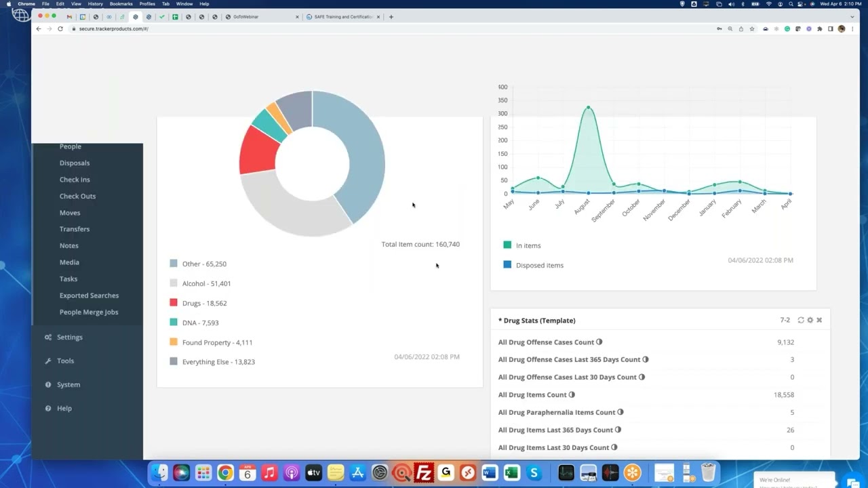Open new browser tab with plus button
The image size is (868, 488).
click(x=391, y=16)
